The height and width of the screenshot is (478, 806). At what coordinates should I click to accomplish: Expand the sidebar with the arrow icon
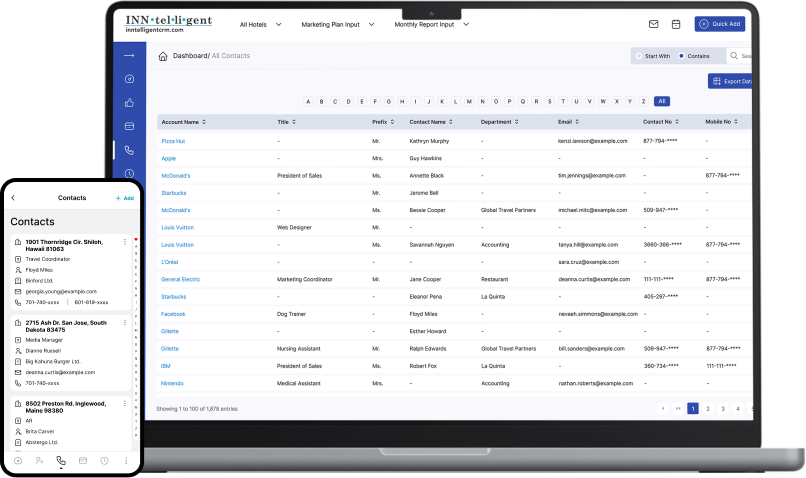coord(129,56)
